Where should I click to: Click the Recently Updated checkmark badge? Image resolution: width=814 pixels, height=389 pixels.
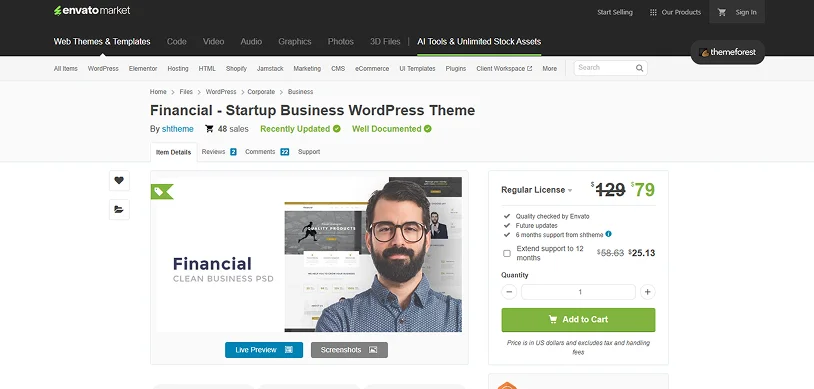[337, 129]
